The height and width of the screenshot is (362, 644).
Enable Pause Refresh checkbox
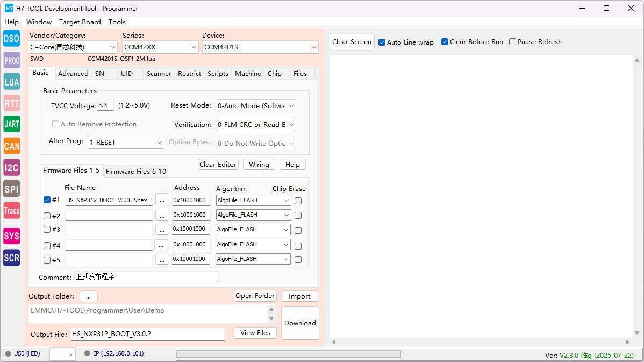coord(513,42)
